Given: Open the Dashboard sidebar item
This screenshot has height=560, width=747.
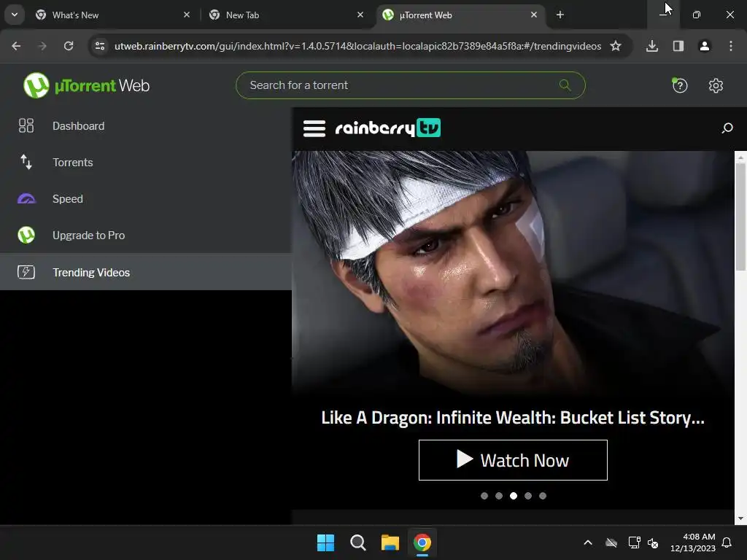Looking at the screenshot, I should coord(145,125).
